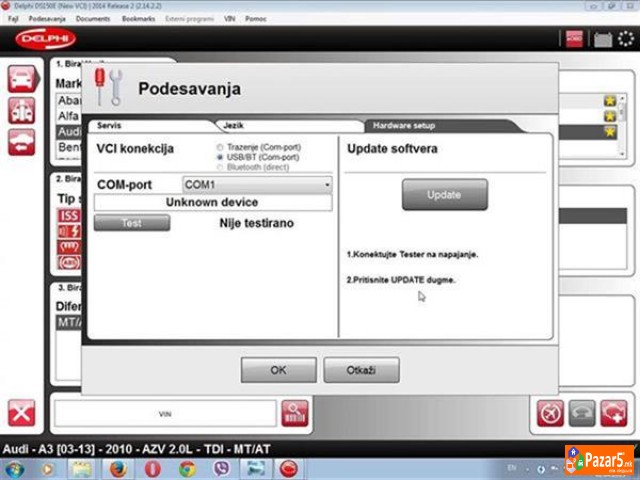
Task: Open the Podesavanja menu
Action: [x=47, y=19]
